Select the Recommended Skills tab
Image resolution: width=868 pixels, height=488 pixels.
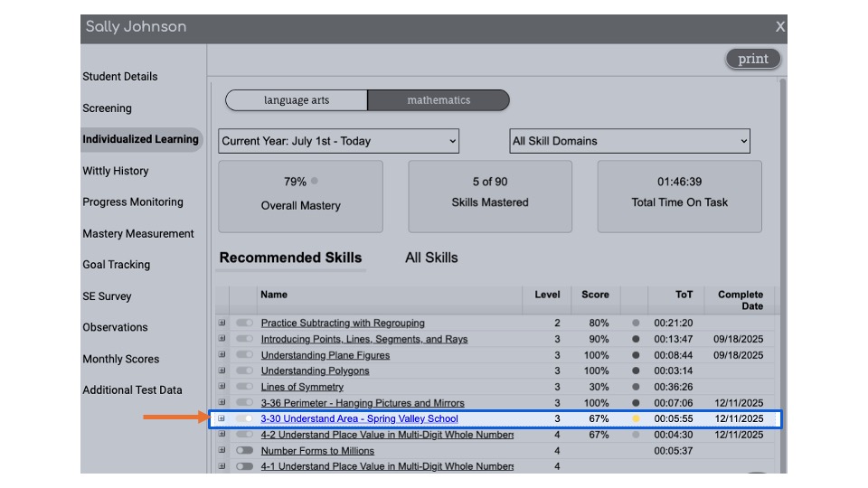click(x=290, y=258)
